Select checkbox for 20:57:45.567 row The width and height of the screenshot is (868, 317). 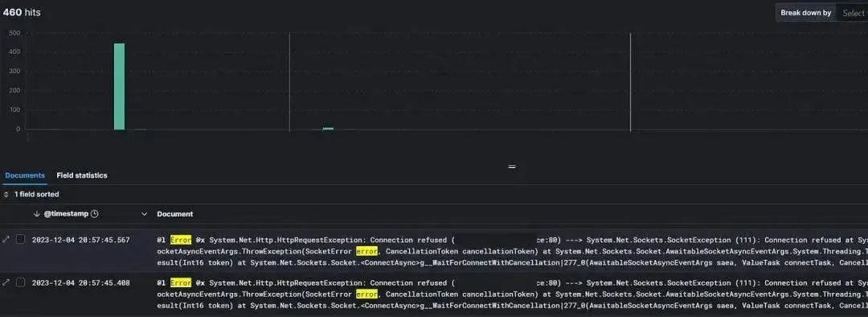tap(20, 240)
